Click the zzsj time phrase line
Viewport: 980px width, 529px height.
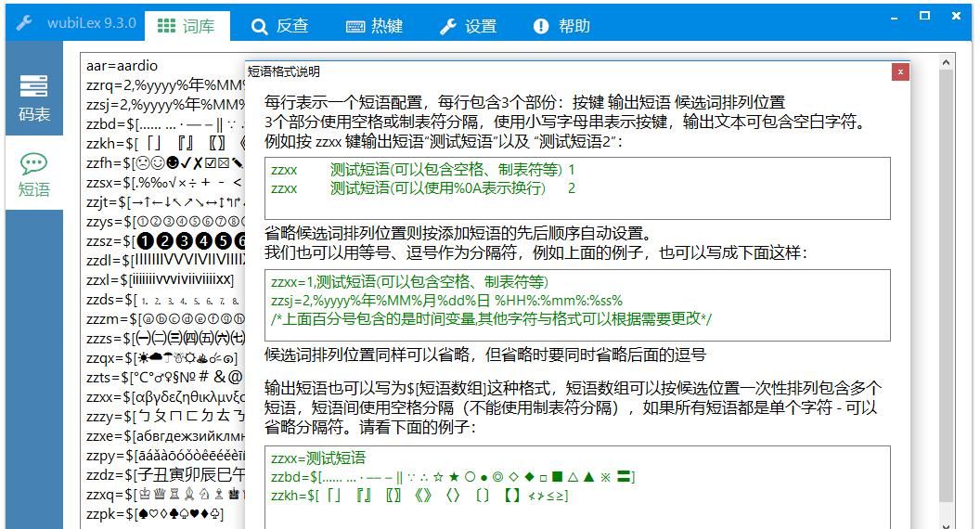click(x=165, y=105)
